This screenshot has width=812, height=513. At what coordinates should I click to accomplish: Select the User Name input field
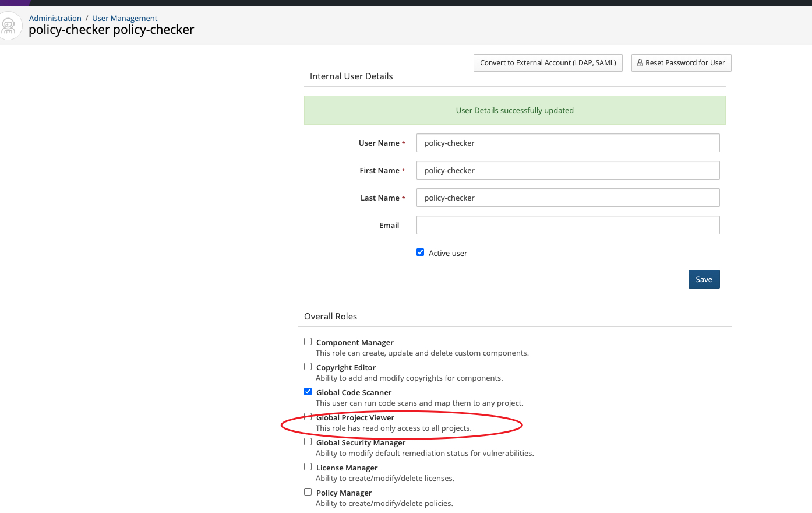coord(568,143)
